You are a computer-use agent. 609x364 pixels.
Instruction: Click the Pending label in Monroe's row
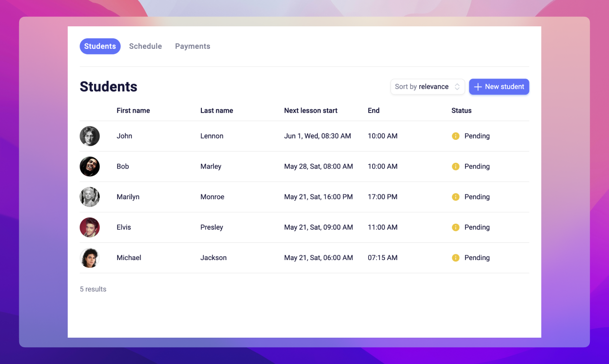tap(477, 197)
